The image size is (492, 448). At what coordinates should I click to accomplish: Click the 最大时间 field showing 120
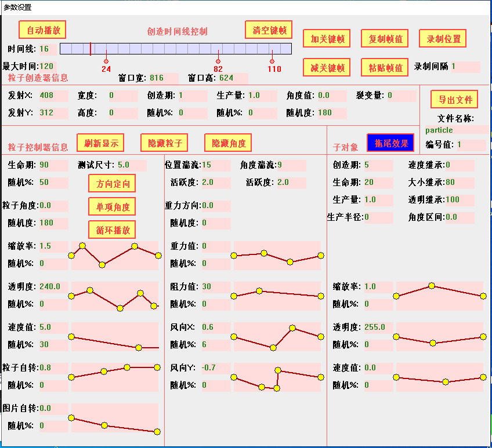click(x=48, y=67)
